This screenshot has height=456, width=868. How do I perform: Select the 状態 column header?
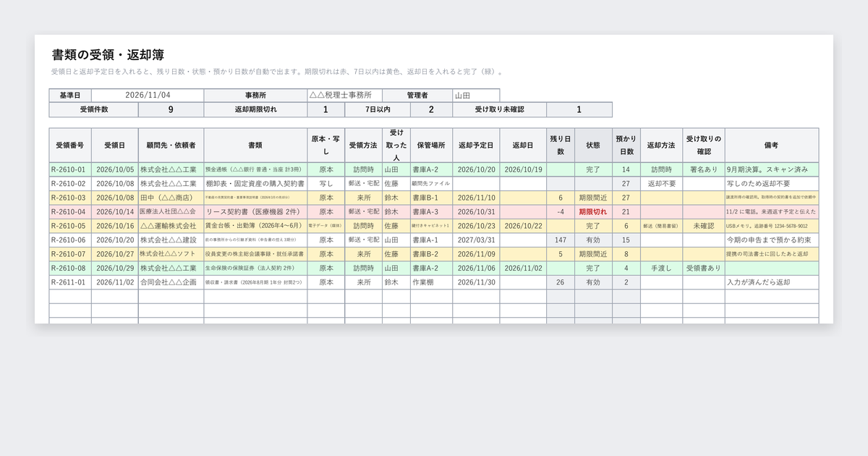click(593, 145)
